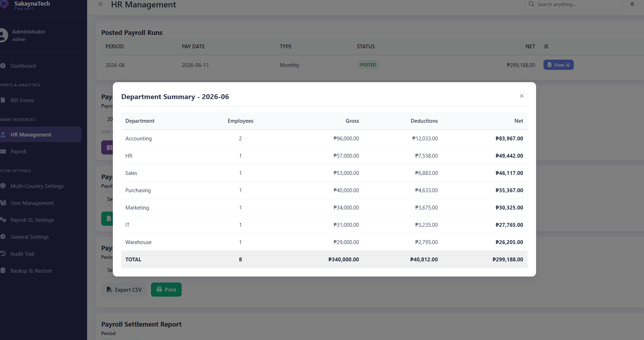Close the Department Summary dialog

point(522,96)
